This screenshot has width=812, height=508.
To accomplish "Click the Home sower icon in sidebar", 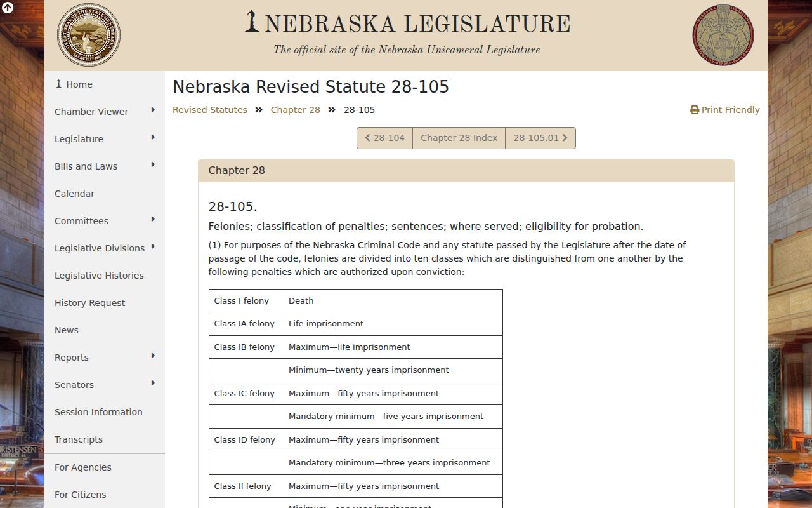I will pyautogui.click(x=59, y=84).
